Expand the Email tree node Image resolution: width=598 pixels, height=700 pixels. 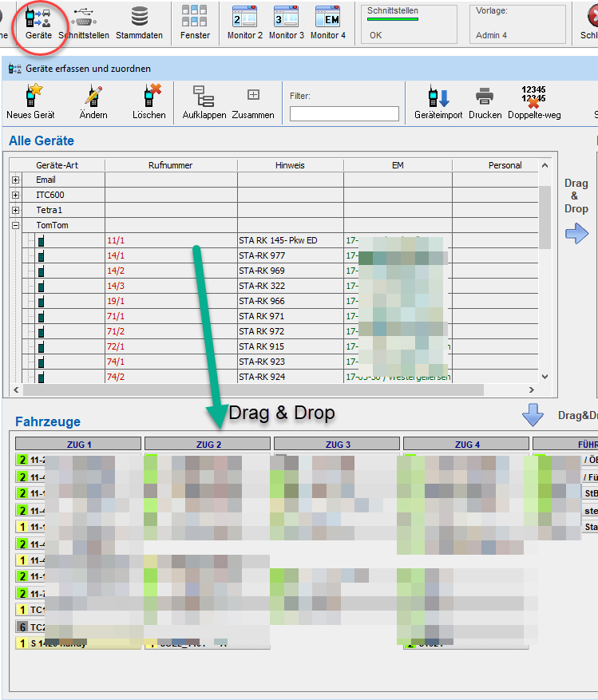point(15,180)
